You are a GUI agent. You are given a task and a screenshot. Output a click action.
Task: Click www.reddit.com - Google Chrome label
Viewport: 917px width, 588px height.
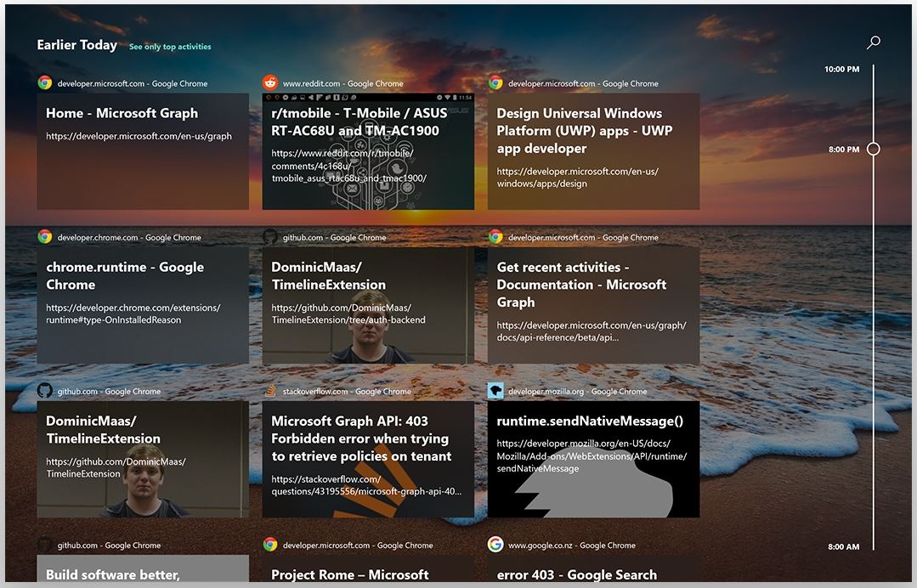pyautogui.click(x=342, y=83)
